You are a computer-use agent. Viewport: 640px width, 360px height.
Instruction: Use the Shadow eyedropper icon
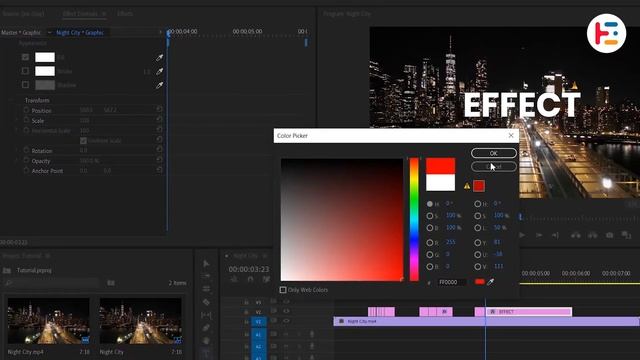[160, 85]
